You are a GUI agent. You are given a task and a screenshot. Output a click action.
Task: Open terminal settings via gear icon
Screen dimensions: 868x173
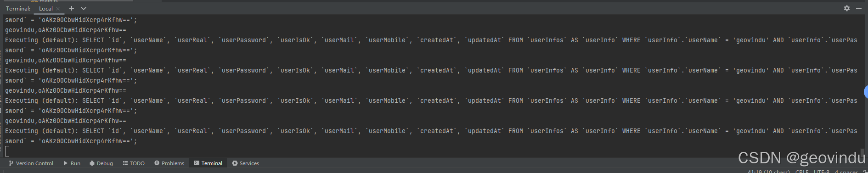pos(847,8)
